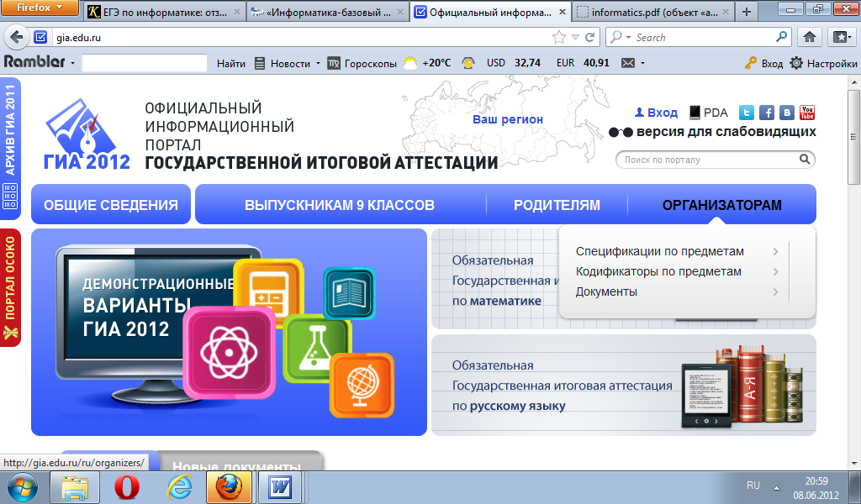The image size is (861, 504).
Task: Show hidden tray icons arrow
Action: pyautogui.click(x=776, y=487)
